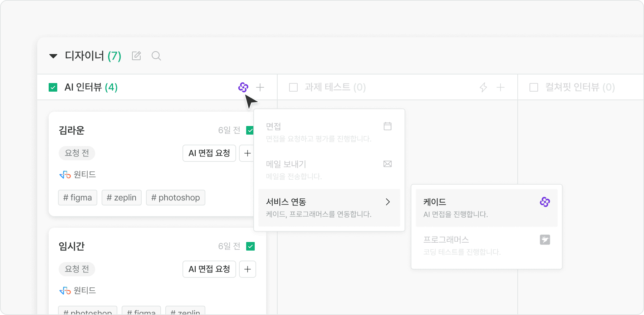This screenshot has height=315, width=644.
Task: Expand the chevron arrow on 서비스 연동
Action: [388, 202]
